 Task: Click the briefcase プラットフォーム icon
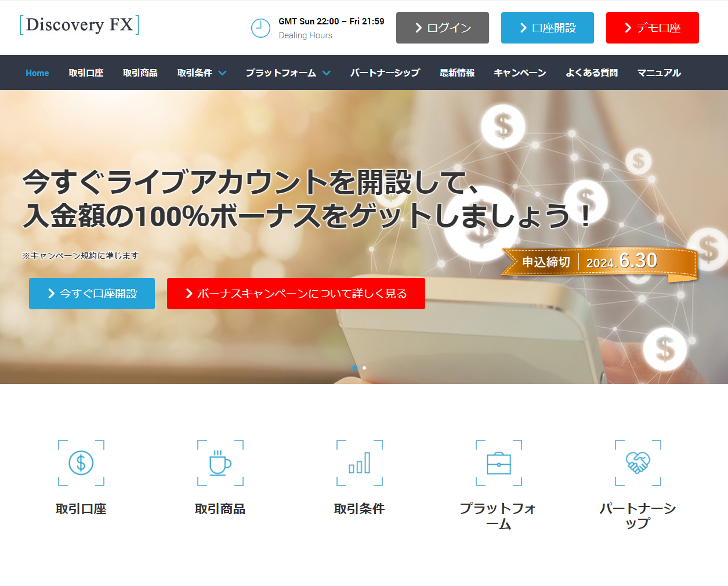[x=499, y=463]
